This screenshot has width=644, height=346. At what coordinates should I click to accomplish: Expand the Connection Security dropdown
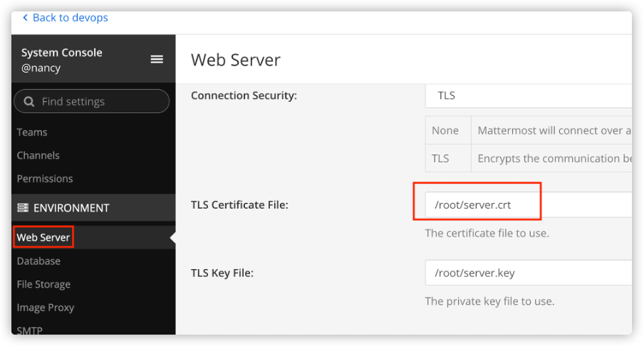click(x=527, y=95)
